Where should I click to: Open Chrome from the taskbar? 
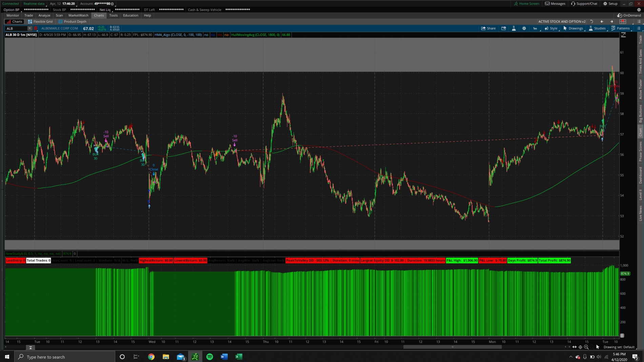pyautogui.click(x=151, y=357)
